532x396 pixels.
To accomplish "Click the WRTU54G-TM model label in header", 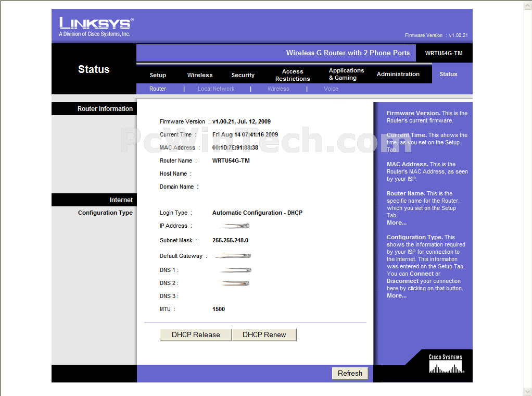I will (444, 53).
